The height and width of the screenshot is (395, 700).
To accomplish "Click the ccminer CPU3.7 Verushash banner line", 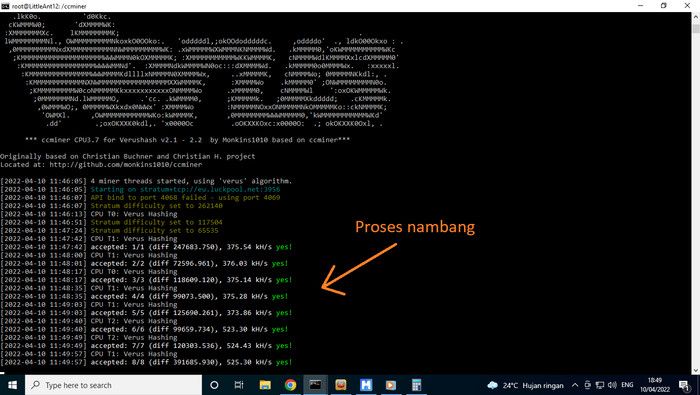I will pos(188,140).
